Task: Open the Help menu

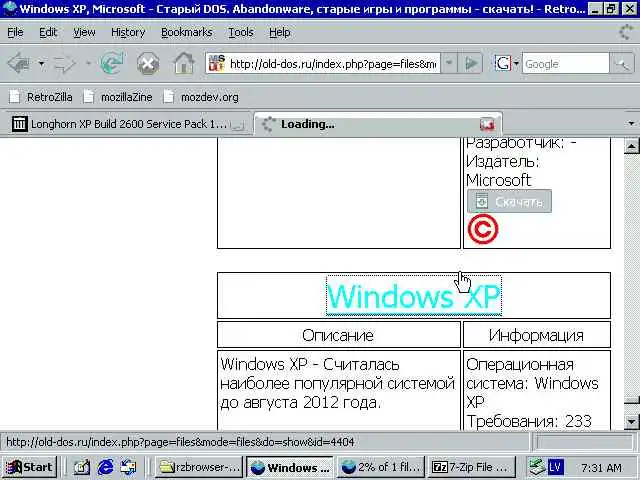Action: coord(280,32)
